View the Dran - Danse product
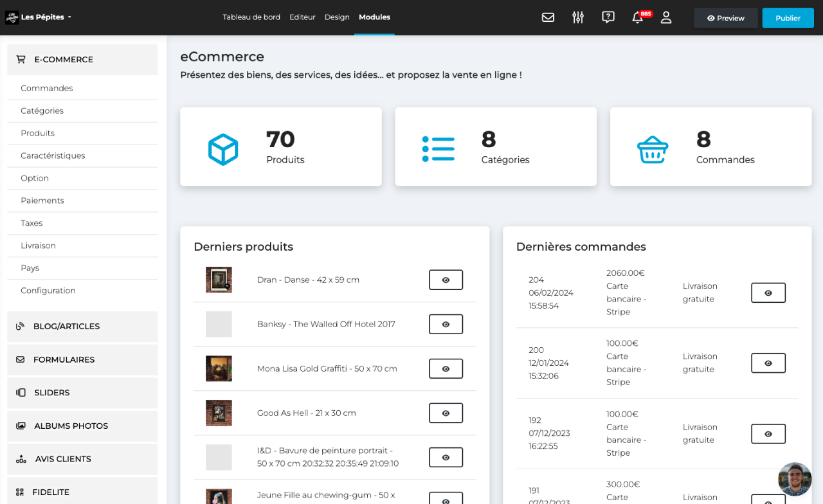Screen dimensions: 823x504 coord(445,280)
